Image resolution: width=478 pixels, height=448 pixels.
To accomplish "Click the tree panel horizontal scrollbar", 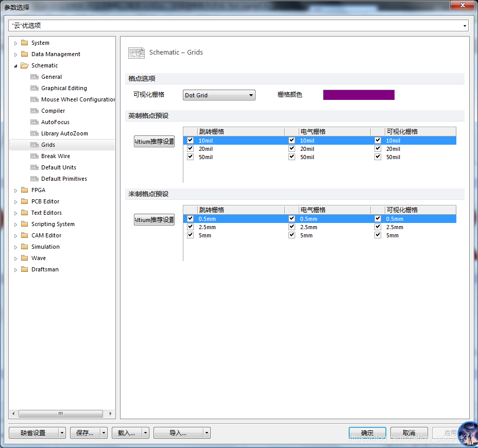I will coord(61,413).
